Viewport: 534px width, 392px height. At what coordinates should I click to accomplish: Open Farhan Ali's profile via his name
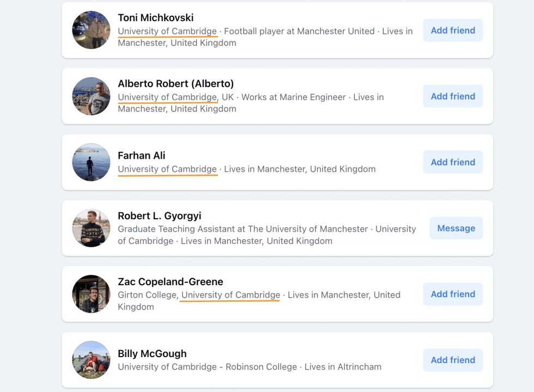[142, 155]
